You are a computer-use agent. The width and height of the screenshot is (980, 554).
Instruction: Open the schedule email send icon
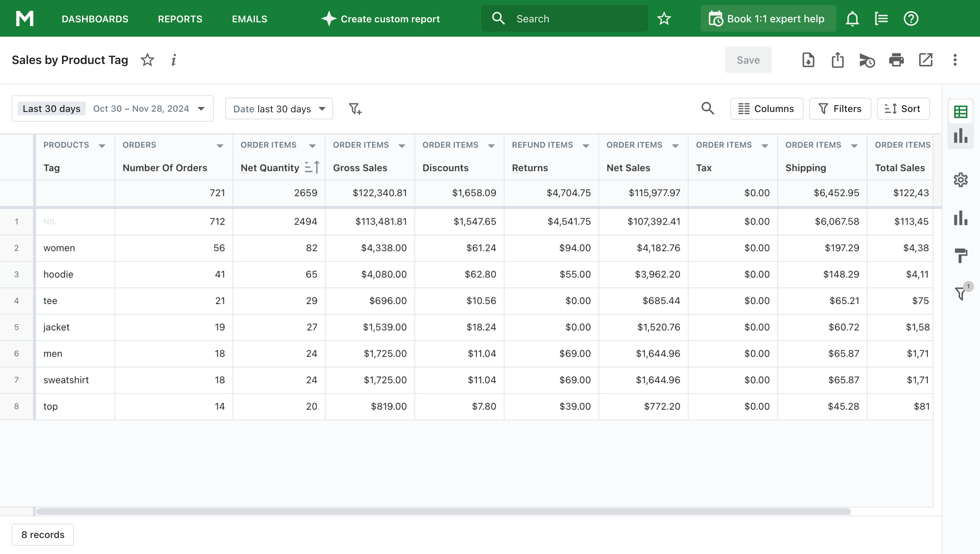tap(867, 60)
